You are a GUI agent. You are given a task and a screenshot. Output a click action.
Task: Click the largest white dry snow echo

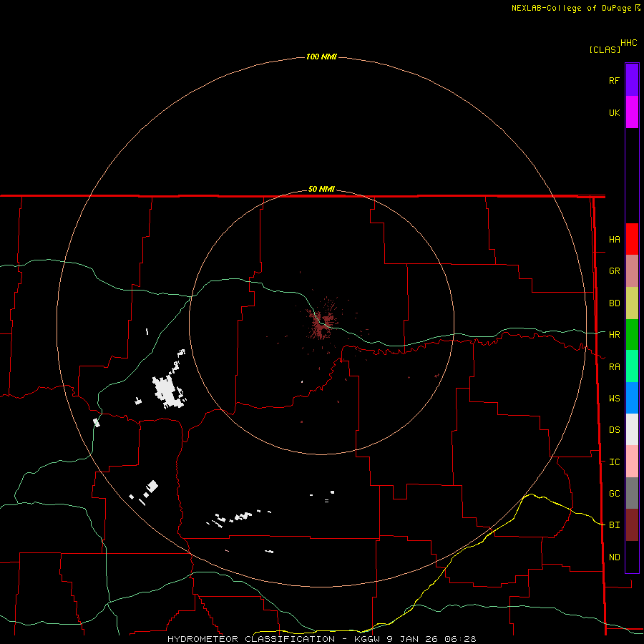point(168,391)
